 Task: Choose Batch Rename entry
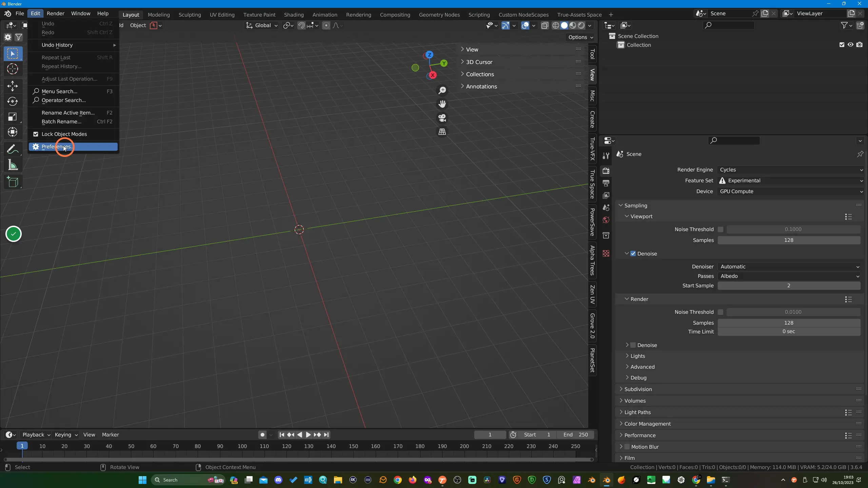click(x=73, y=122)
